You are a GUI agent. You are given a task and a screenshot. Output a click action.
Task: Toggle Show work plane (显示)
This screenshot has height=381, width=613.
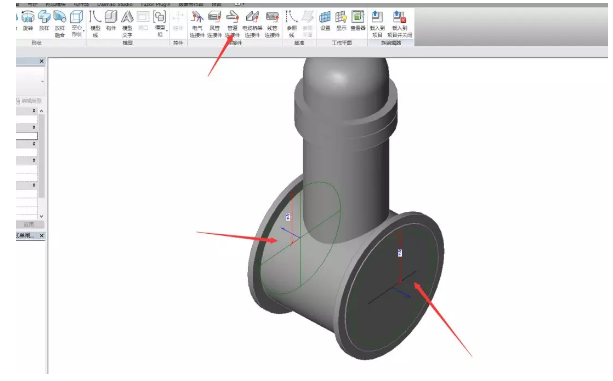click(341, 21)
